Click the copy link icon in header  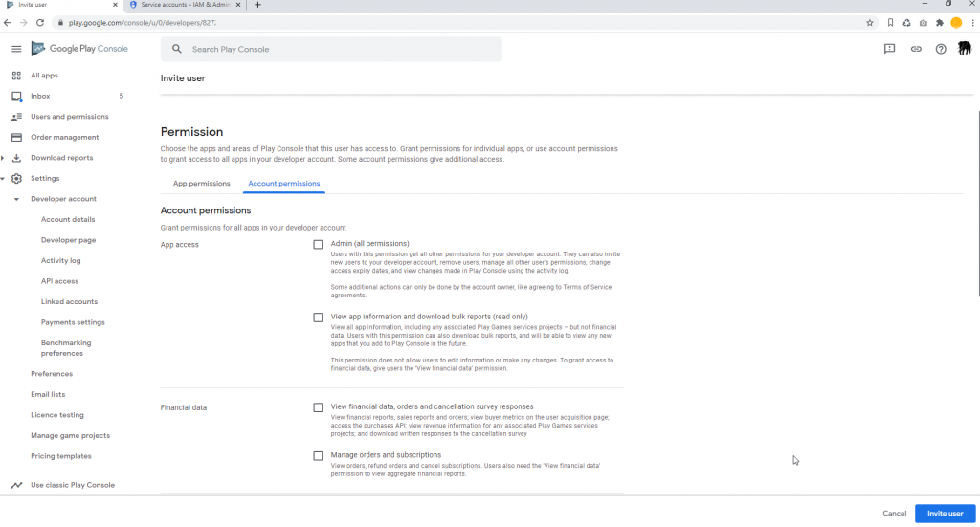pos(916,49)
